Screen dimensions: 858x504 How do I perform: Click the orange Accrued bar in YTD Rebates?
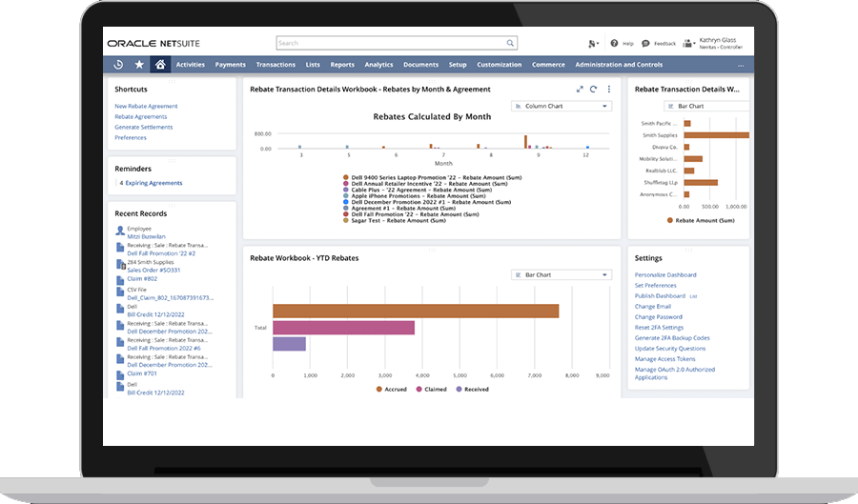416,311
